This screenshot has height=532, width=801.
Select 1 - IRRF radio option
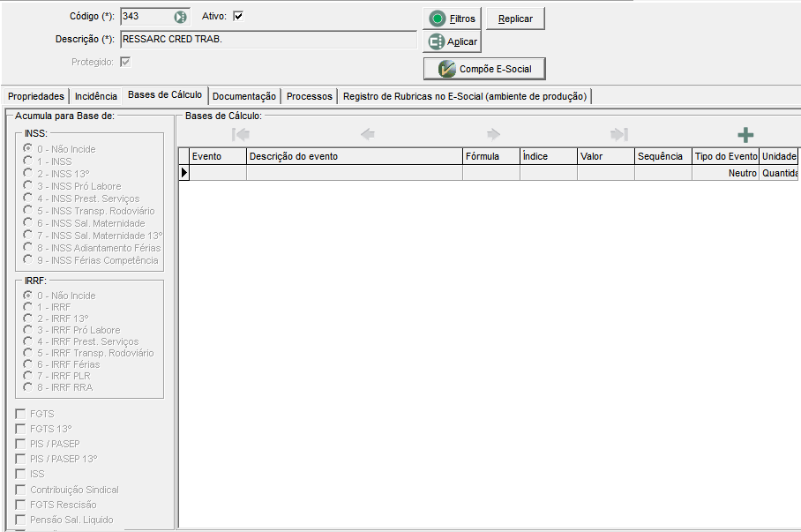pos(27,307)
